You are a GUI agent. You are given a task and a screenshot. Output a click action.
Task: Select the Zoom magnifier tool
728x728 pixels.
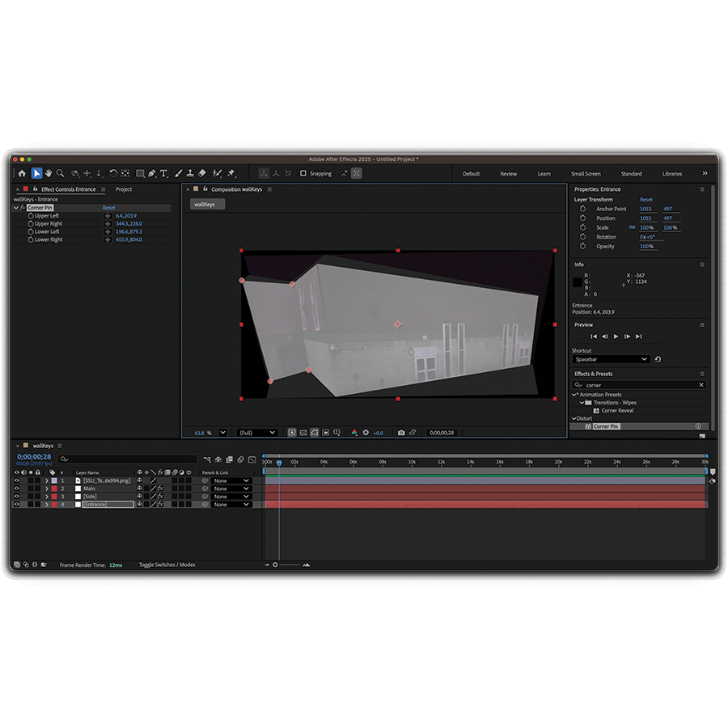(x=60, y=173)
